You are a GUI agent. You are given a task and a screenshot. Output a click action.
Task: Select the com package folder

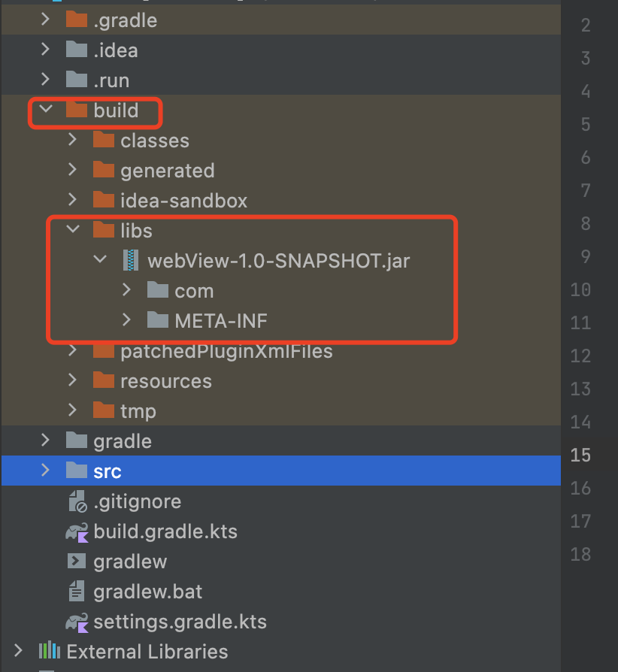[x=194, y=291]
